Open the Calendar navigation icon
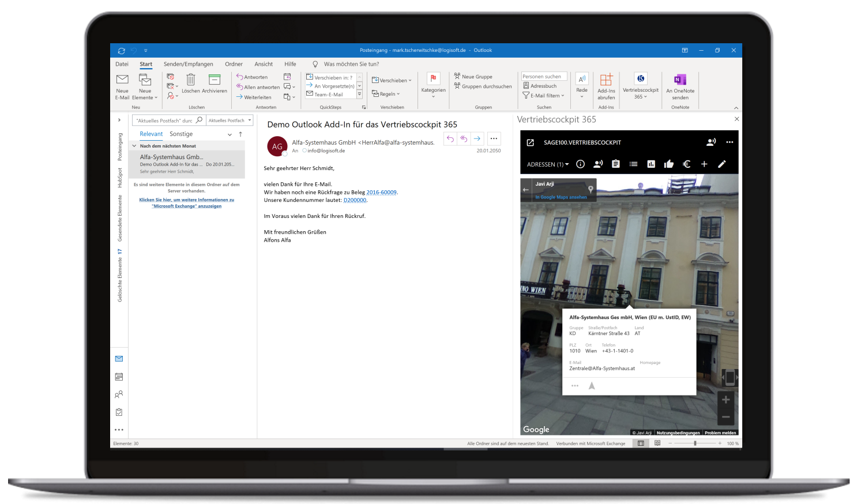The height and width of the screenshot is (504, 865). pyautogui.click(x=119, y=377)
